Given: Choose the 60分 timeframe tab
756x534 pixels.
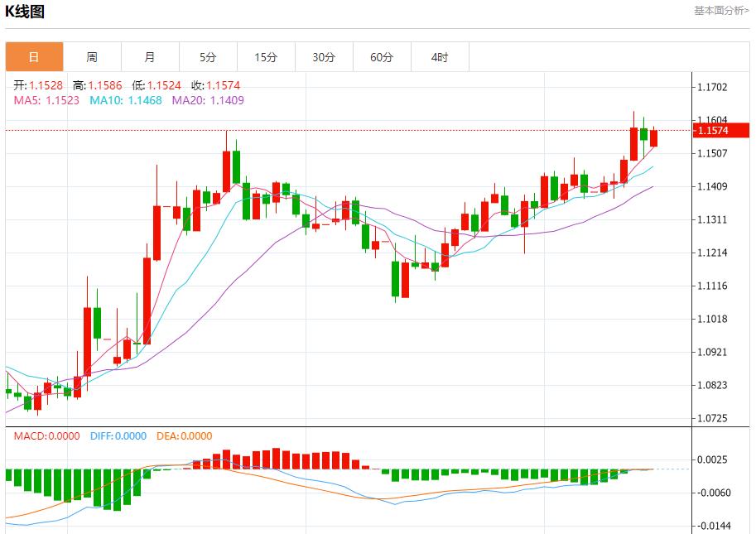Looking at the screenshot, I should point(382,57).
